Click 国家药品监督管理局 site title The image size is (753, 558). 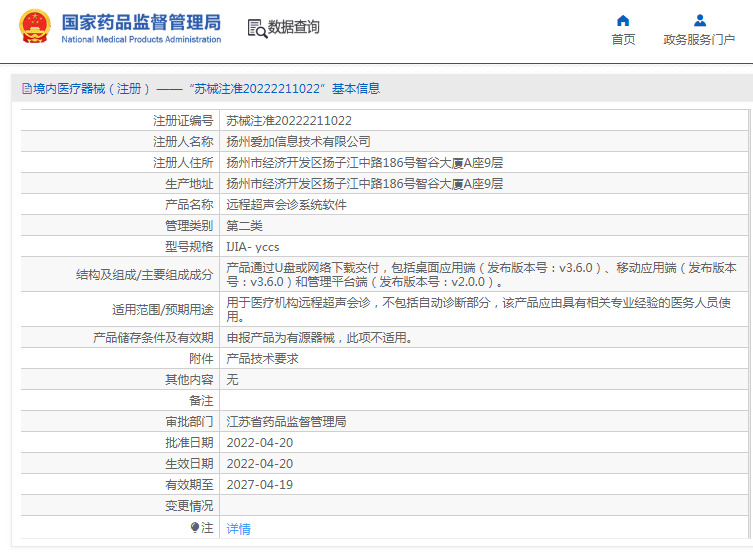click(141, 22)
